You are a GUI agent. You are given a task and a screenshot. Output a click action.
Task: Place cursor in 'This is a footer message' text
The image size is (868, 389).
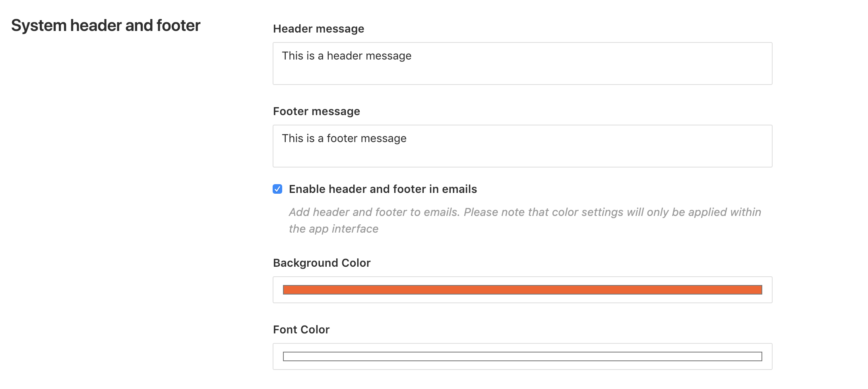[x=344, y=139]
